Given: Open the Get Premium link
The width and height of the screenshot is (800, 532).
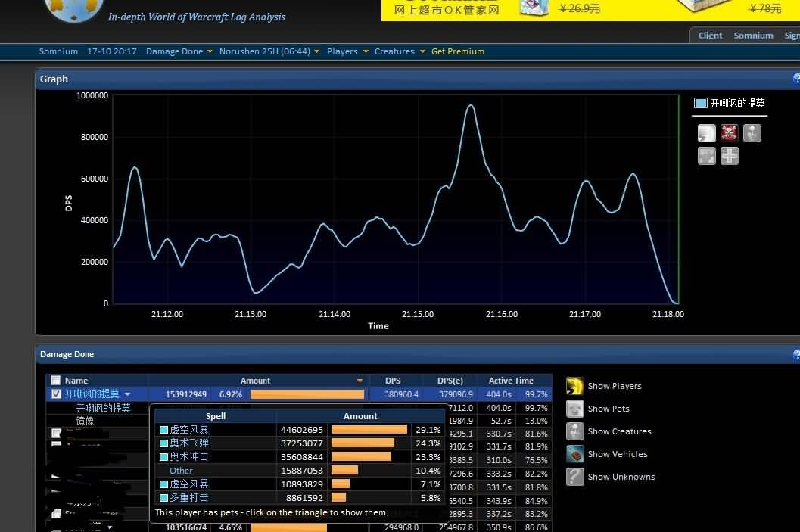Looking at the screenshot, I should pos(458,51).
